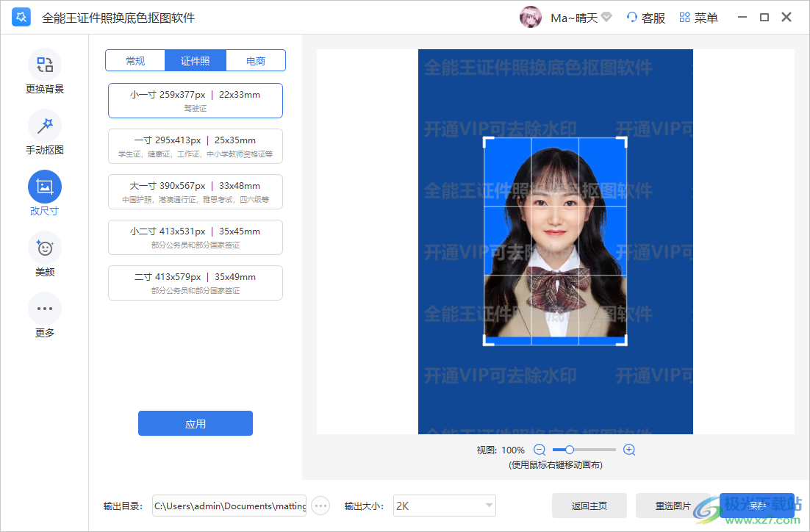Switch to the 电商 tab
810x532 pixels.
256,60
